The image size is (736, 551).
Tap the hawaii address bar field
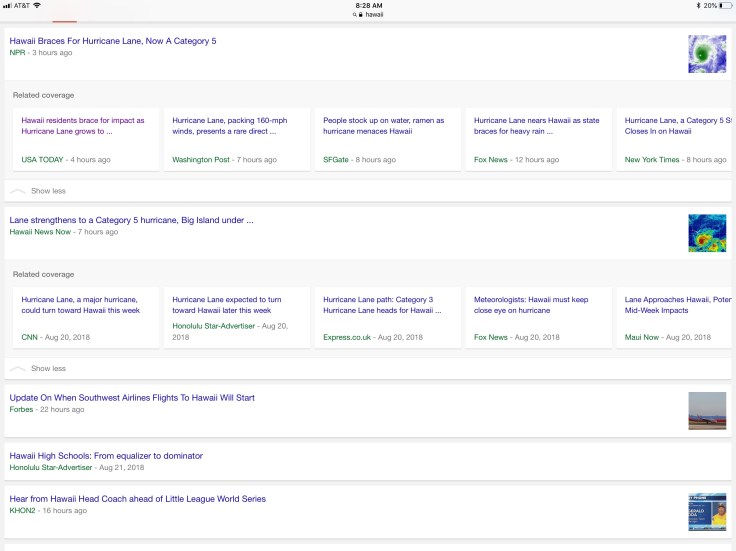coord(371,16)
